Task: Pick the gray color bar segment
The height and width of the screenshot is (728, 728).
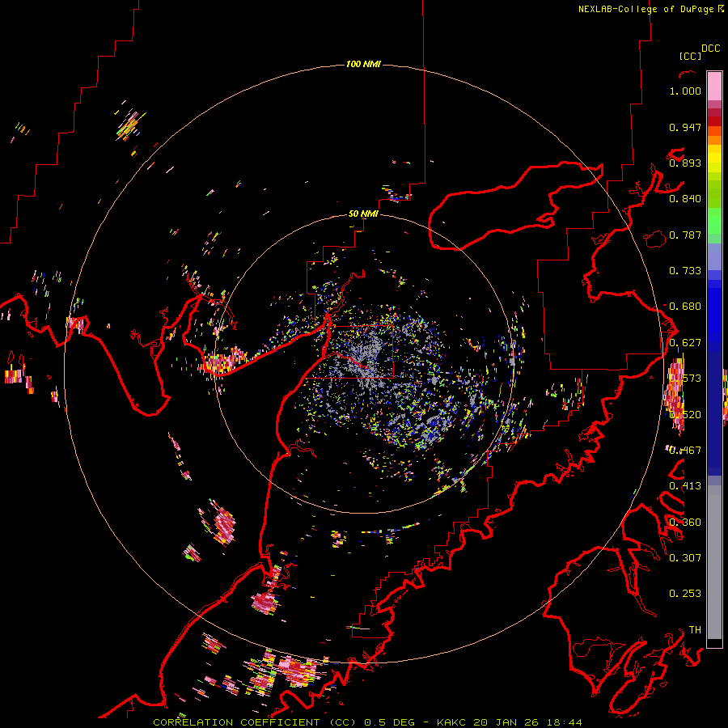Action: [714, 562]
